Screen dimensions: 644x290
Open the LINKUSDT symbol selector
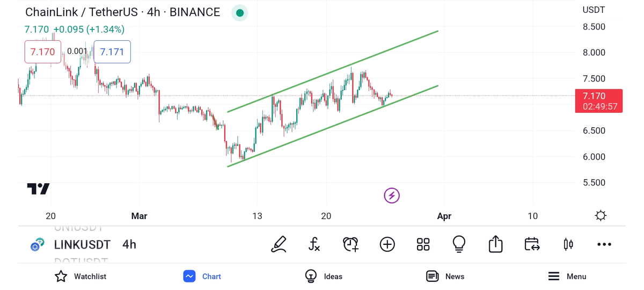tap(82, 245)
